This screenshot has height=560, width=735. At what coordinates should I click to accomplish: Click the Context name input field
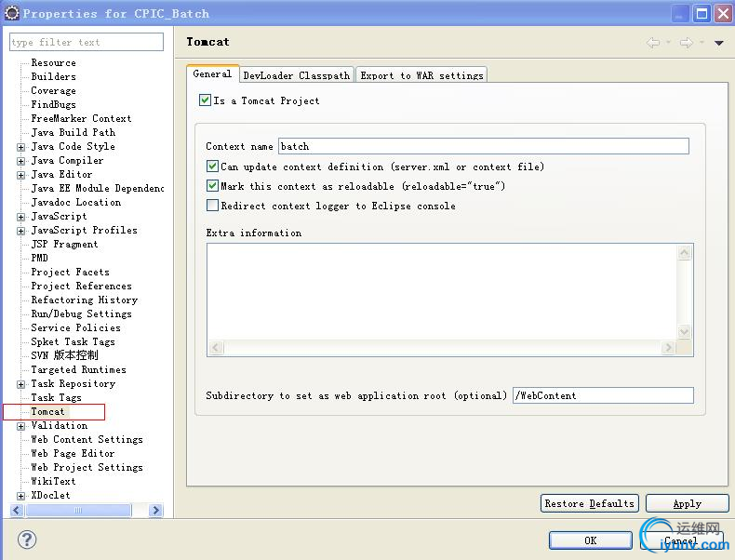[484, 146]
